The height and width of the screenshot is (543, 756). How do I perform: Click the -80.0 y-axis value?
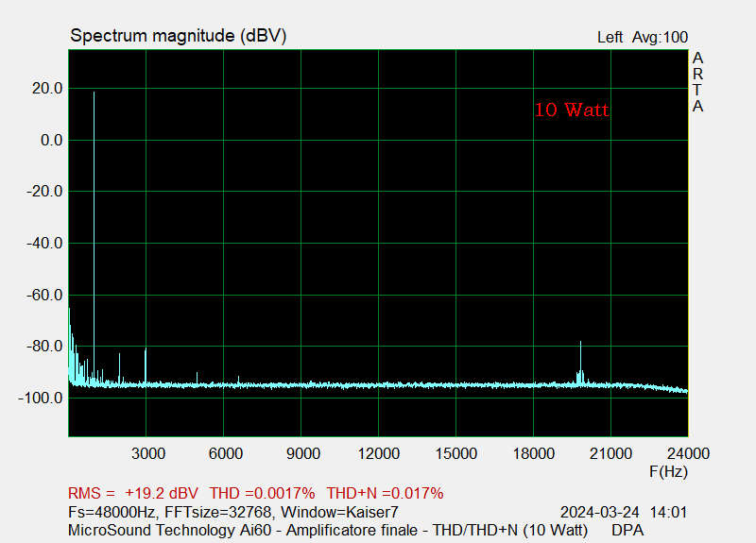44,347
